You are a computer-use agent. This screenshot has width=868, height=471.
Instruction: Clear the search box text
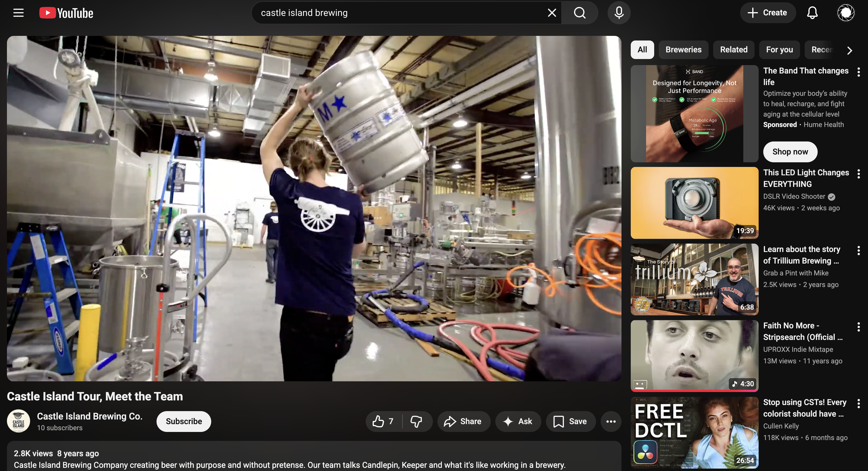click(551, 13)
